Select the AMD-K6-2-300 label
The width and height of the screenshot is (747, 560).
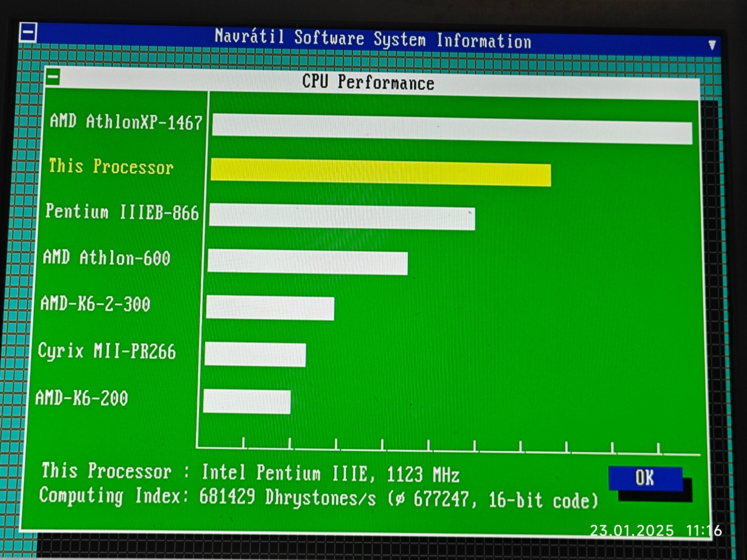[x=95, y=303]
